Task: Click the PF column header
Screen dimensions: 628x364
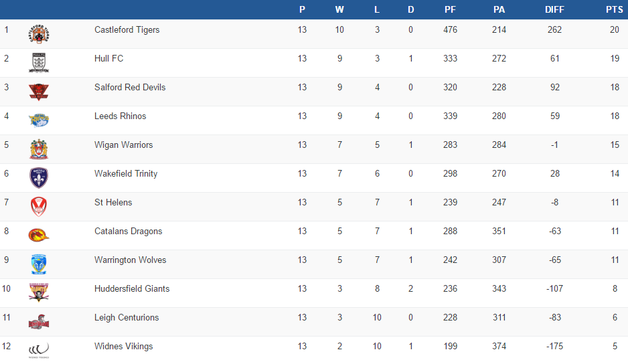Action: [450, 9]
